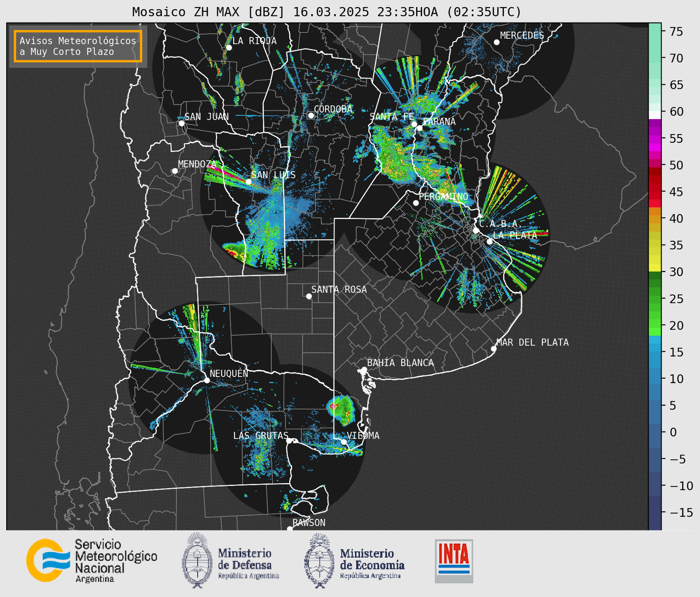700x597 pixels.
Task: Click the Mercedes city marker
Action: click(x=497, y=42)
